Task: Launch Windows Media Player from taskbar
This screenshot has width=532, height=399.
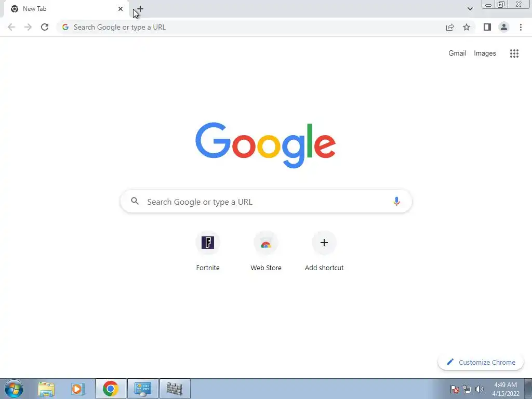Action: tap(78, 389)
